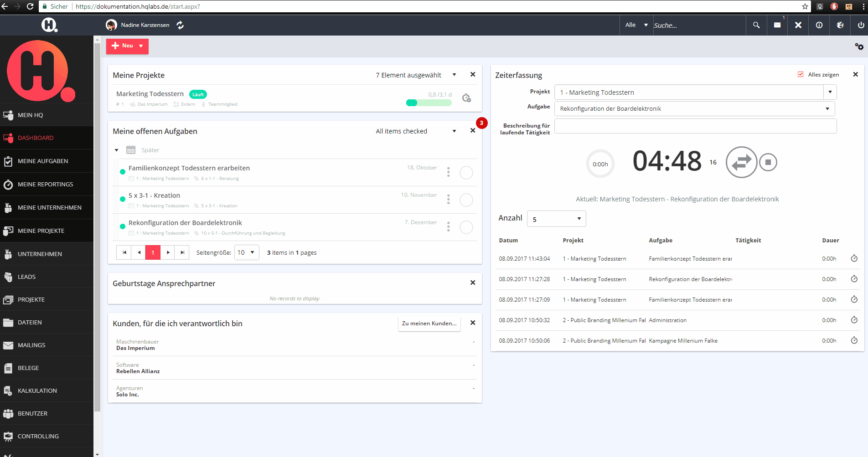The image size is (868, 457).
Task: Click the search magnifier icon
Action: click(x=756, y=25)
